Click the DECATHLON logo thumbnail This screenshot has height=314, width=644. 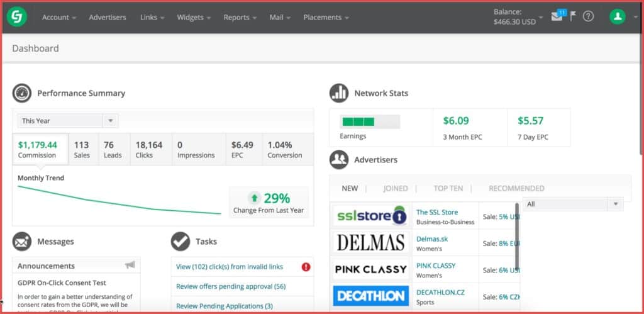point(371,296)
